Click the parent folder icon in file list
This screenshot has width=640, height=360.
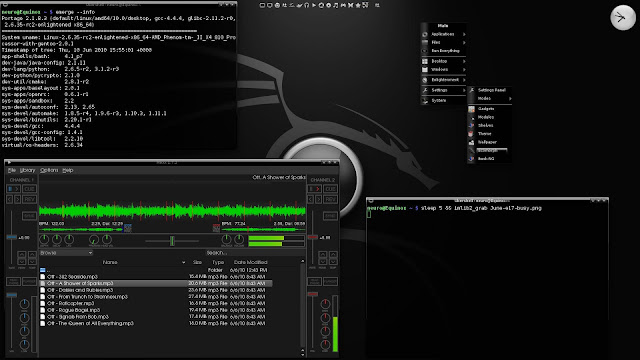[x=42, y=270]
